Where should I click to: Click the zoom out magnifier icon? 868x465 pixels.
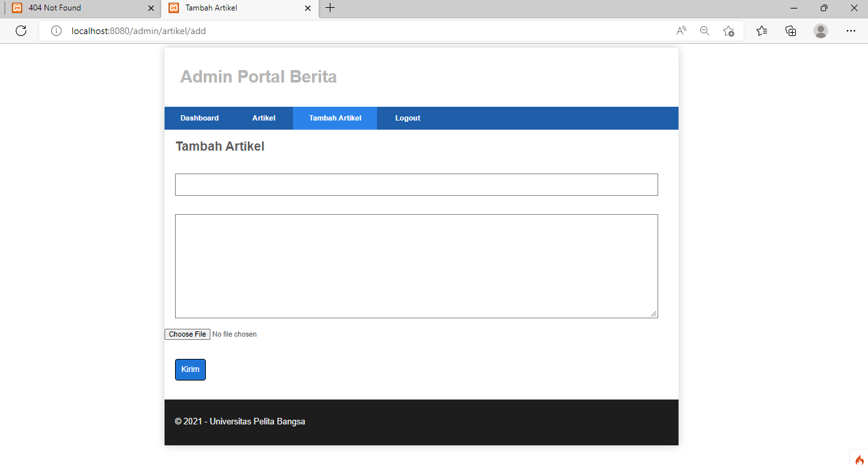pos(705,31)
